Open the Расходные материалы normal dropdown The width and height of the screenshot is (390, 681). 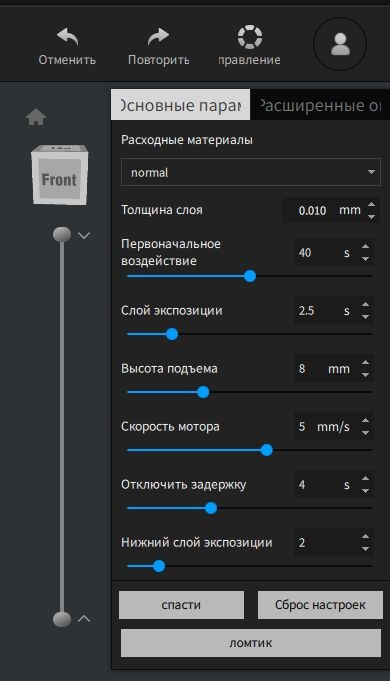251,172
